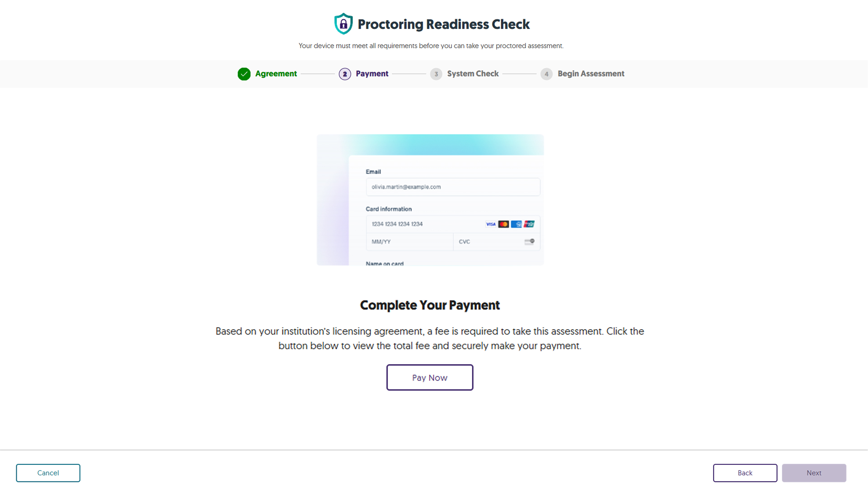Screen dimensions: 868x491
Task: Click the step 3 System Check circle
Action: point(436,74)
